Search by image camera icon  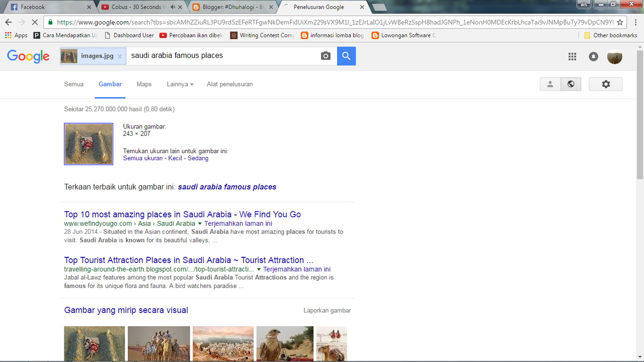[326, 56]
